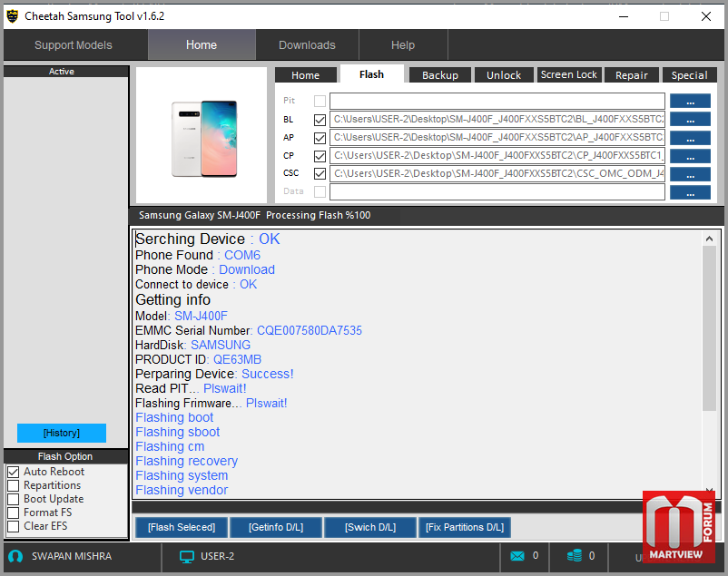
Task: Open the History button
Action: click(62, 433)
